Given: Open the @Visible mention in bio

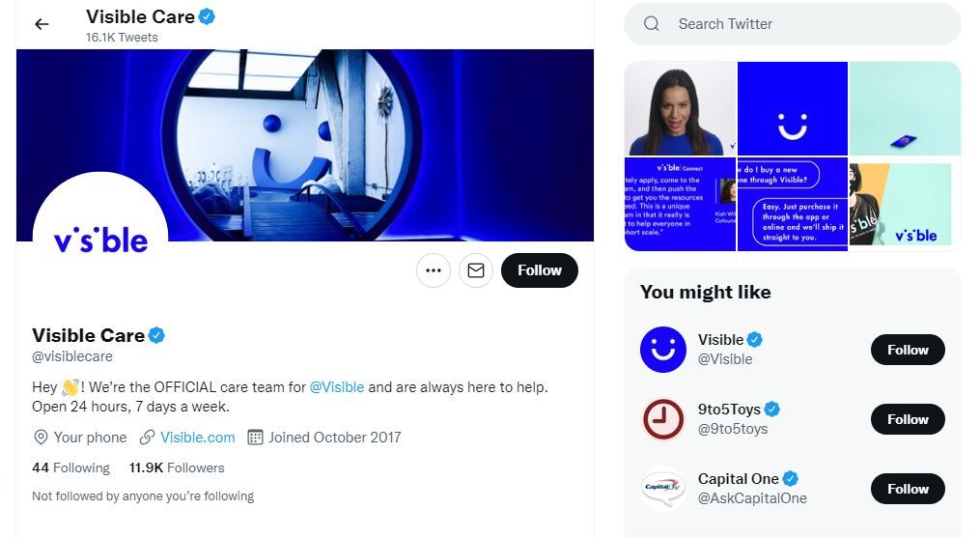Looking at the screenshot, I should (x=337, y=387).
